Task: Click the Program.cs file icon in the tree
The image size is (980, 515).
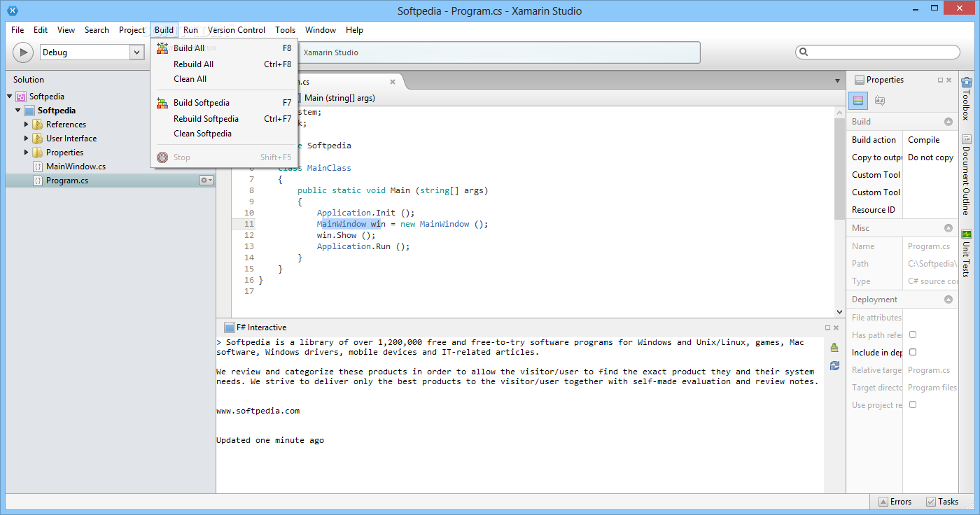Action: tap(38, 181)
